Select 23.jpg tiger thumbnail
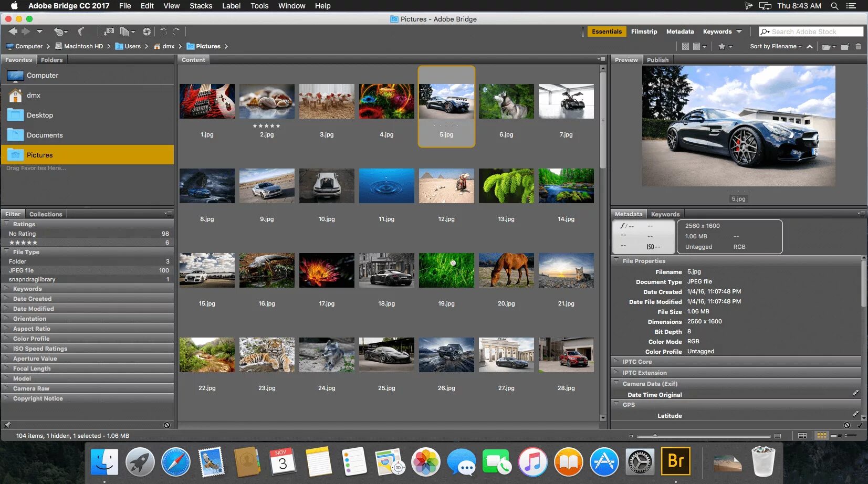 tap(267, 355)
